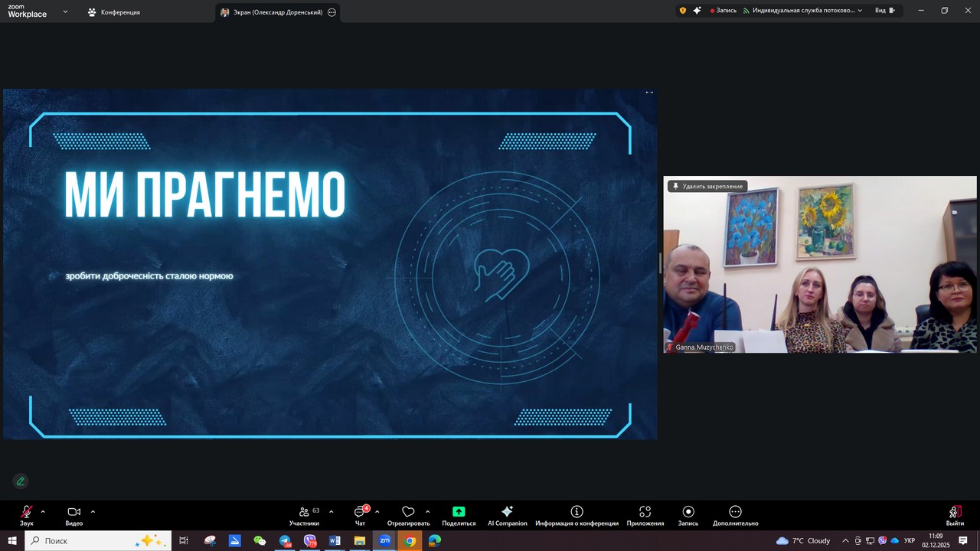980x551 pixels.
Task: Toggle the camera with the Видео button
Action: [x=74, y=513]
